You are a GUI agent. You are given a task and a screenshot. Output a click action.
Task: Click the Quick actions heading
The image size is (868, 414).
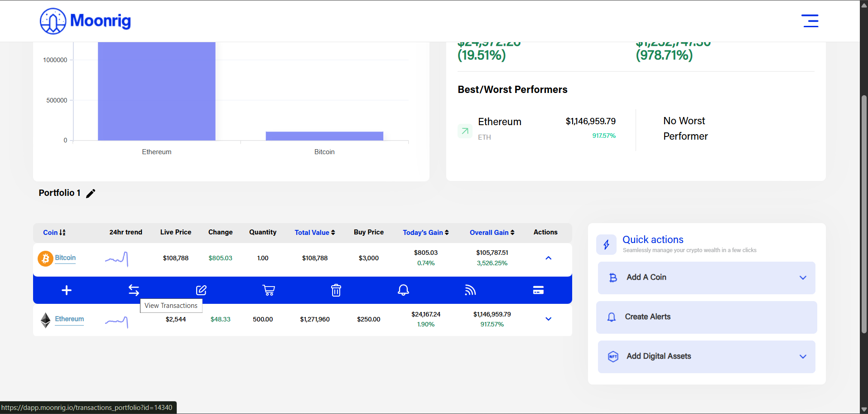653,240
